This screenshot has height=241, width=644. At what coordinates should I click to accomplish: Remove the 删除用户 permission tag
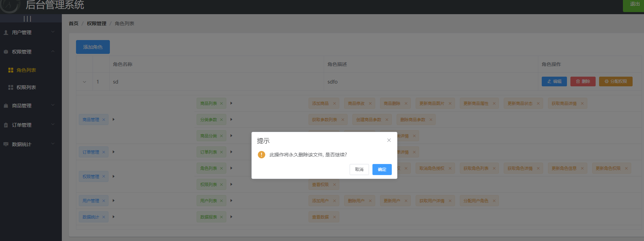pyautogui.click(x=370, y=201)
